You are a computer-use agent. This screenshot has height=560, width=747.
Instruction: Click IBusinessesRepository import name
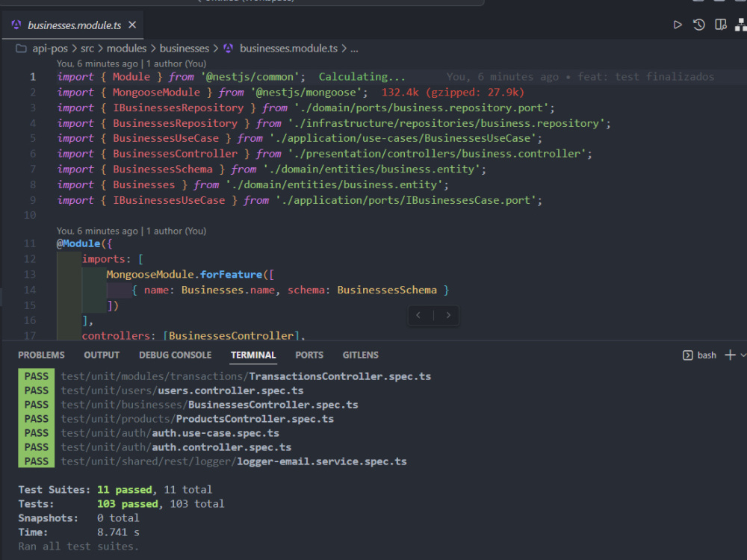click(x=178, y=108)
